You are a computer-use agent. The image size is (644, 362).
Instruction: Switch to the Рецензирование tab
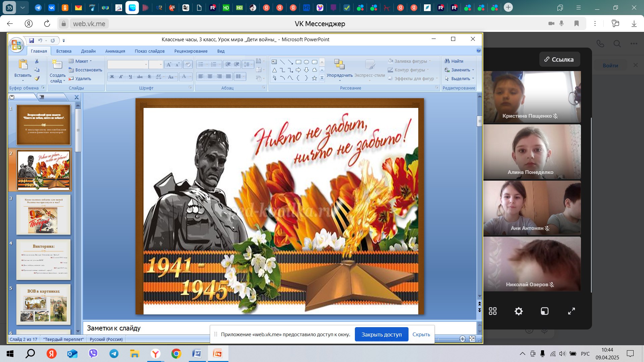[191, 51]
